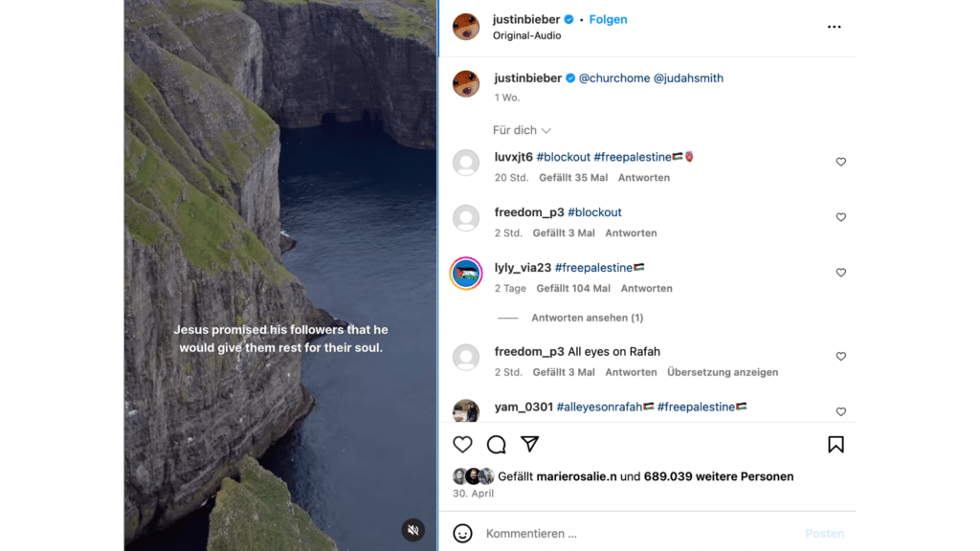Open the comment bubble icon
Viewport: 980px width, 551px height.
(x=497, y=444)
